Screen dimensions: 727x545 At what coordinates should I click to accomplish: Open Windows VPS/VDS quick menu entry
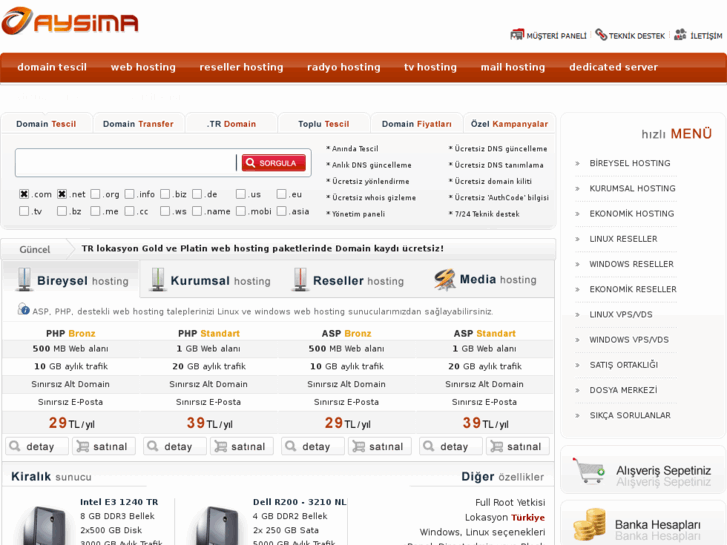629,340
